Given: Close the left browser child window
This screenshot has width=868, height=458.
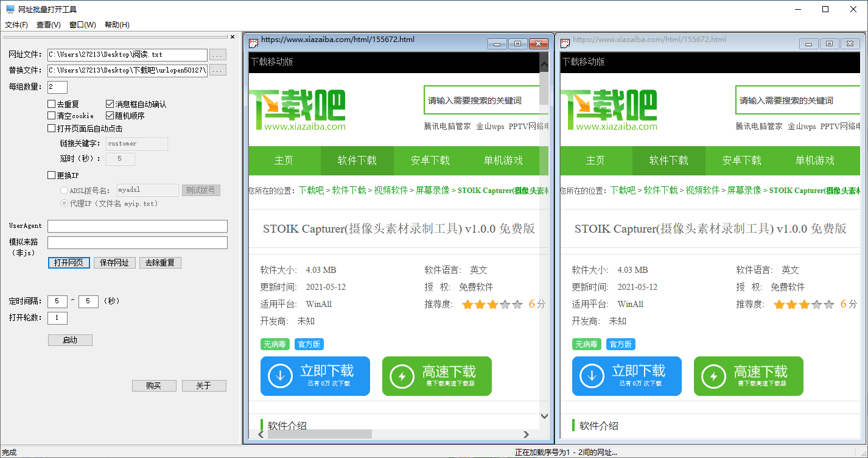Looking at the screenshot, I should click(539, 44).
